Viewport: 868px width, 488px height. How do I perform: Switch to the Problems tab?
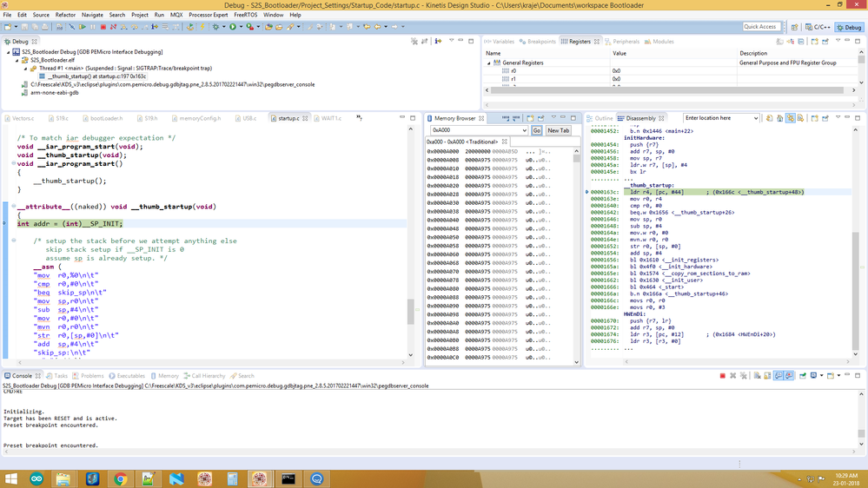click(91, 376)
